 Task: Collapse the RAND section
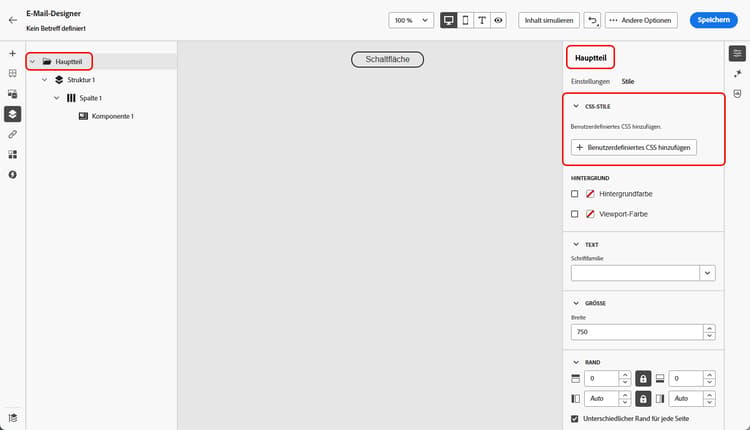(576, 362)
